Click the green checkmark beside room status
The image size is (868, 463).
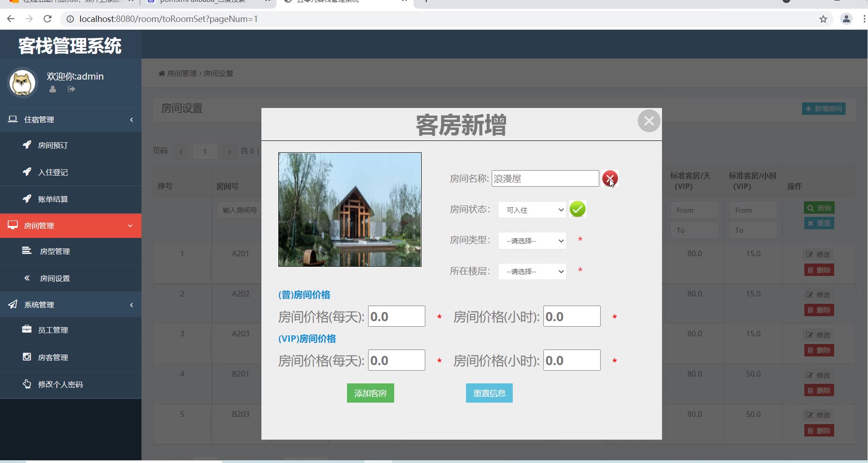coord(577,209)
